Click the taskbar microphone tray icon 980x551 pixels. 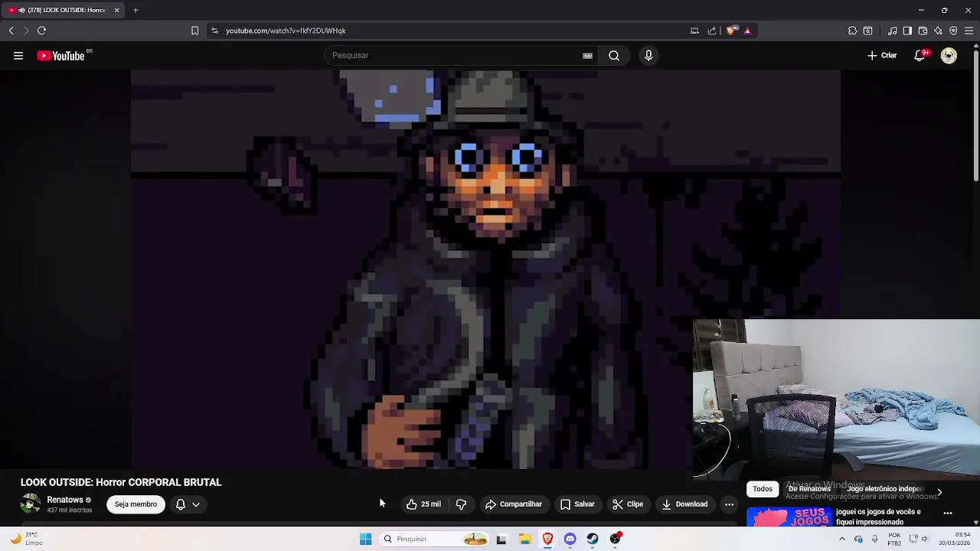(x=874, y=539)
